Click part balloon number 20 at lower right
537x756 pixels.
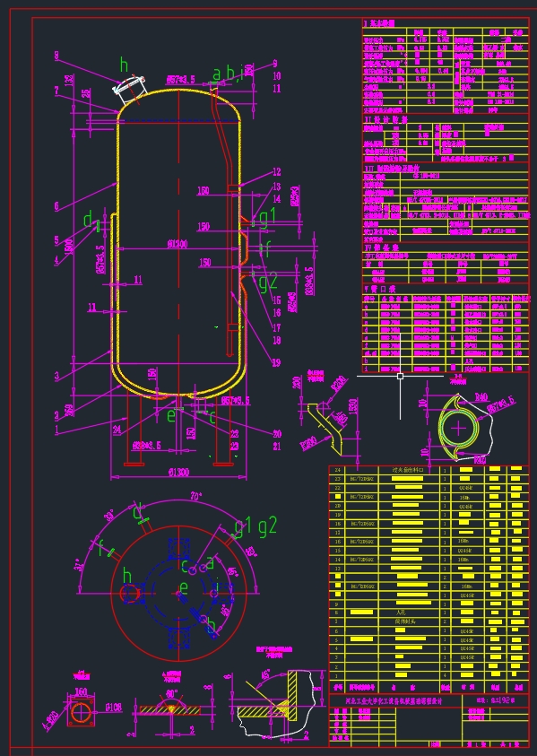[x=277, y=433]
